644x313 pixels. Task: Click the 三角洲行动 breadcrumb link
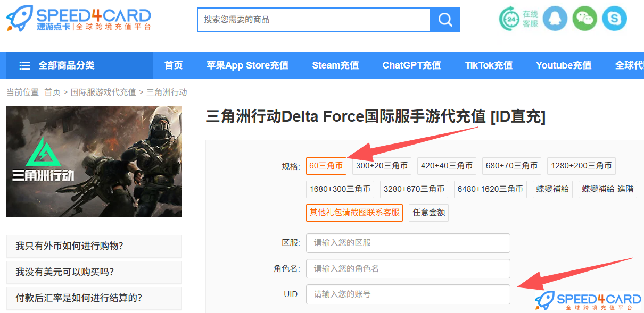coord(167,92)
